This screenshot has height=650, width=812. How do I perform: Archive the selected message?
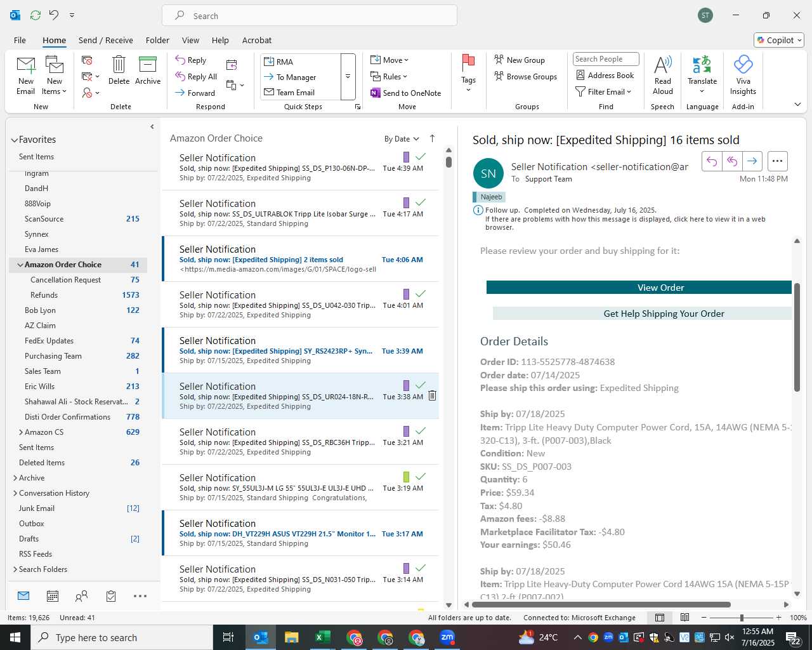coord(148,71)
